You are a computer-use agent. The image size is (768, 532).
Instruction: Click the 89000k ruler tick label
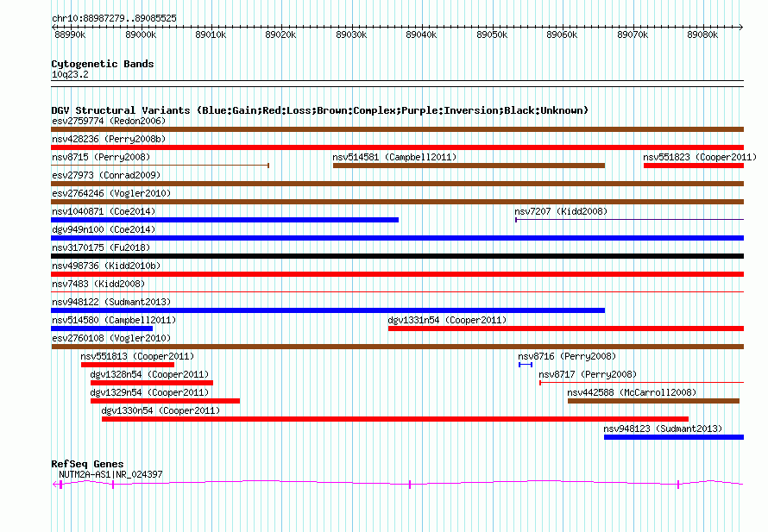point(141,34)
